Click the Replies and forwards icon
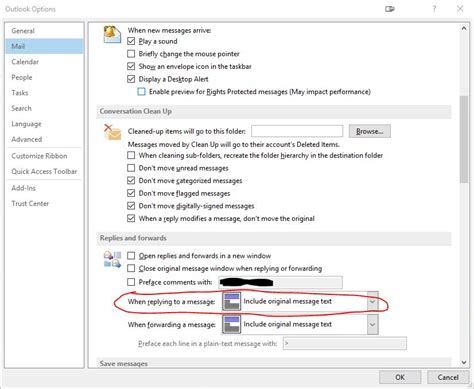Viewport: 474px width, 389px height. (112, 259)
